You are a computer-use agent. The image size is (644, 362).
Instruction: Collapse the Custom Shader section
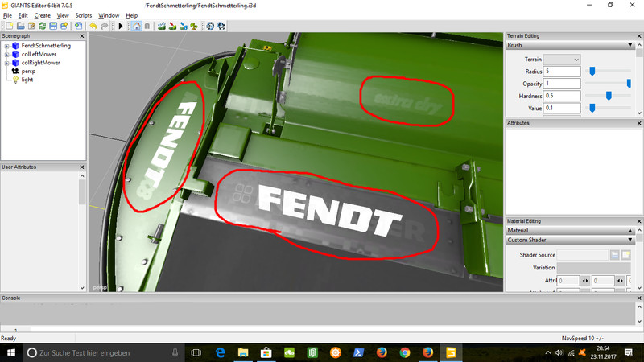630,240
